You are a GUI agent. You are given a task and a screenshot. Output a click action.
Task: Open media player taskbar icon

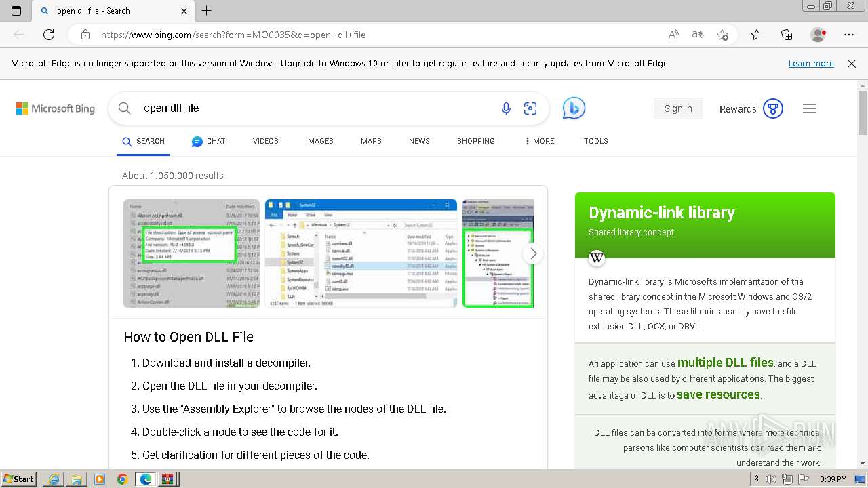[100, 479]
